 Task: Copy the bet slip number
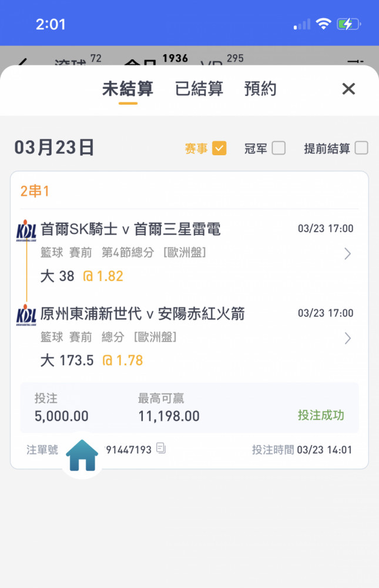[161, 447]
